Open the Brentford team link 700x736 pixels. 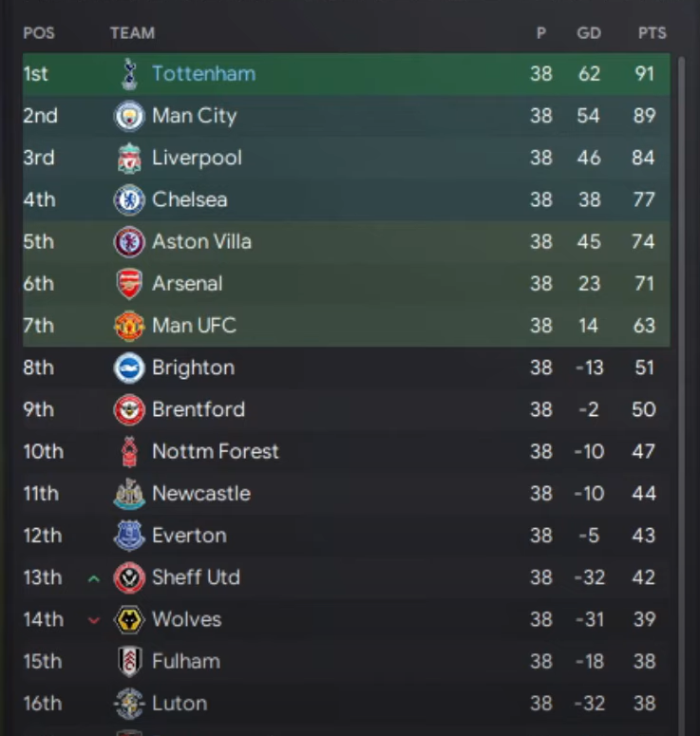click(199, 409)
